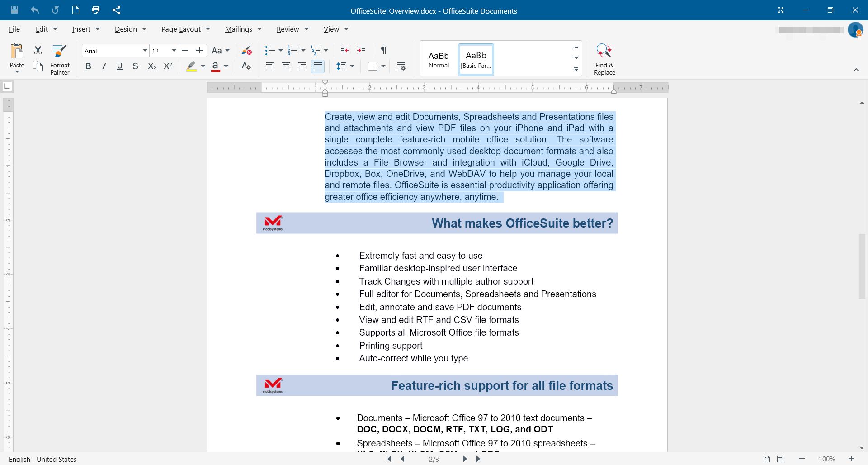868x465 pixels.
Task: Open the highlight color dropdown arrow
Action: pyautogui.click(x=203, y=66)
